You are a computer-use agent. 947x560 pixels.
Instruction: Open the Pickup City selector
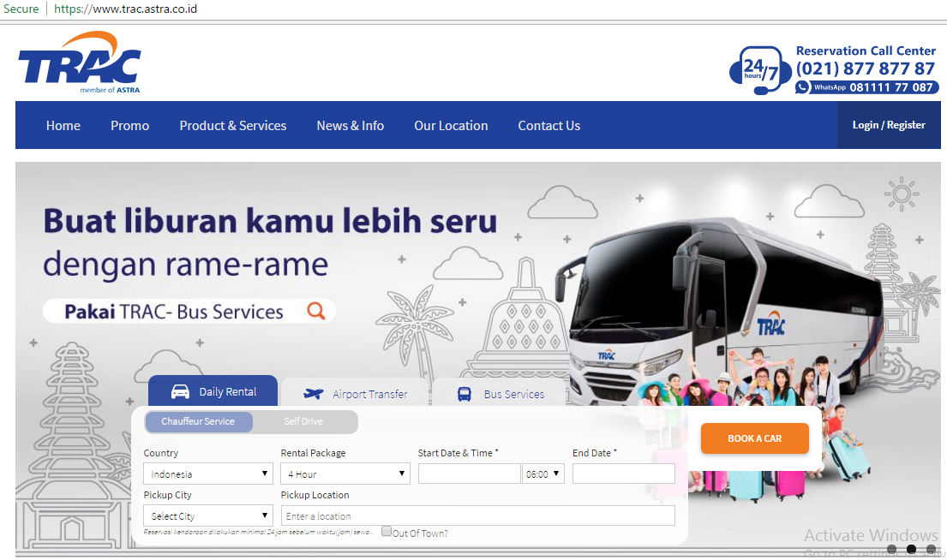click(x=207, y=515)
